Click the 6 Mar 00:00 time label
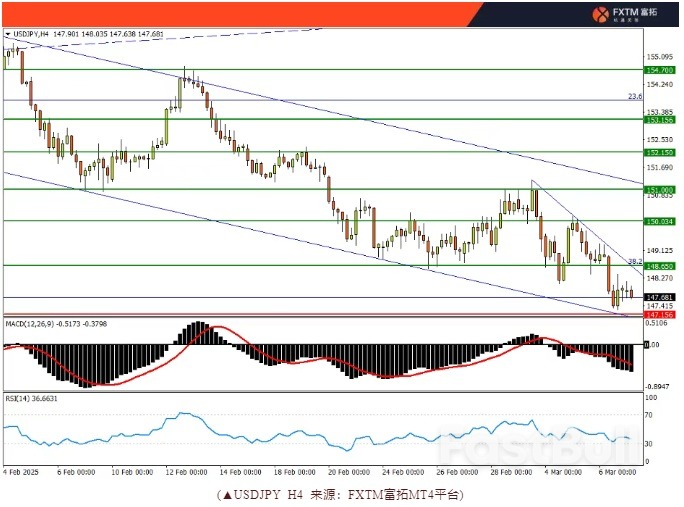Screen dimensions: 684x507 [619, 472]
